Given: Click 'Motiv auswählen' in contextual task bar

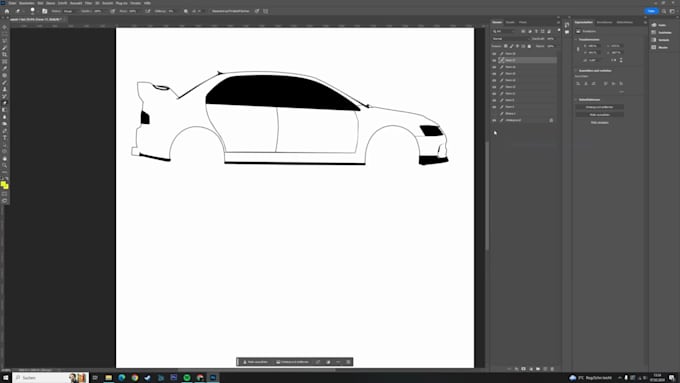Looking at the screenshot, I should [x=255, y=362].
